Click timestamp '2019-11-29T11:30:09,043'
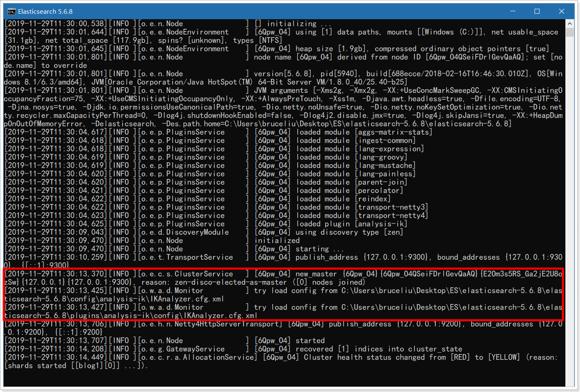 tap(56, 232)
